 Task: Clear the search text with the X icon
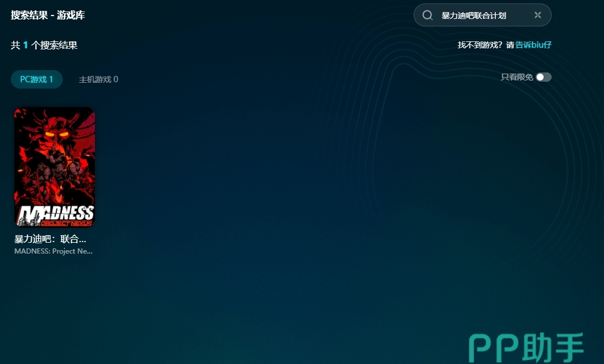538,16
